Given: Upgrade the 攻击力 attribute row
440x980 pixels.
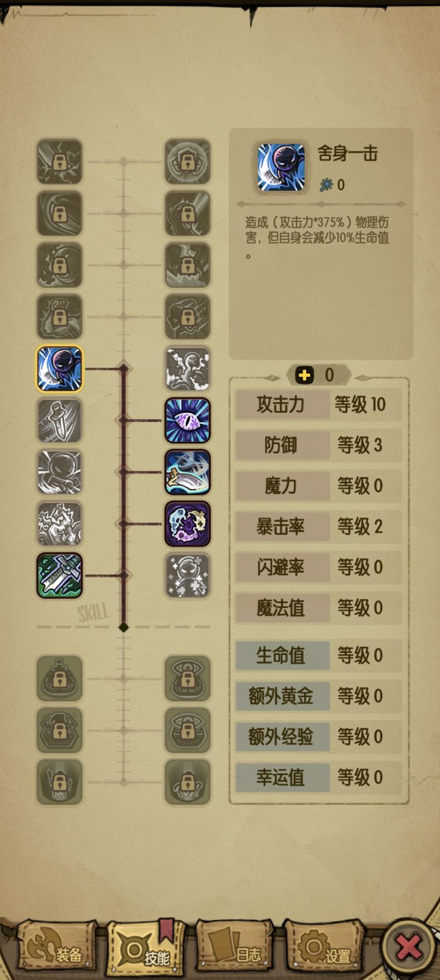Looking at the screenshot, I should (319, 404).
